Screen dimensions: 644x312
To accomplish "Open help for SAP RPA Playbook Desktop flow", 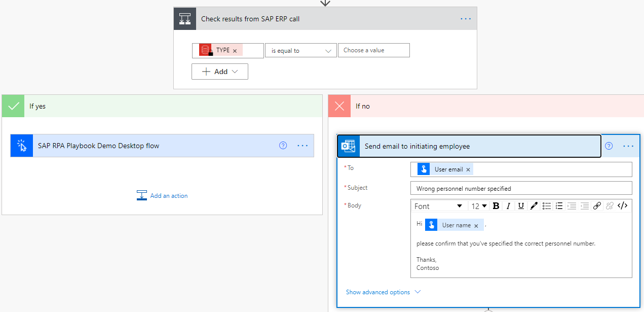I will point(283,146).
